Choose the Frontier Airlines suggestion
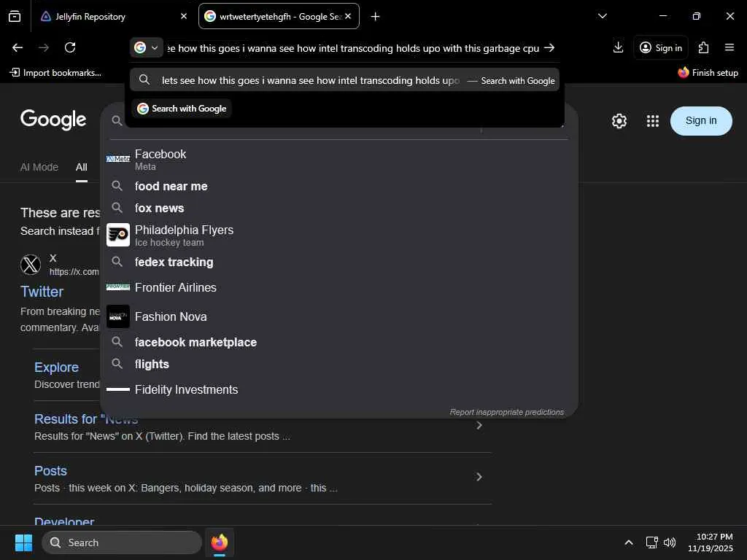 point(339,287)
